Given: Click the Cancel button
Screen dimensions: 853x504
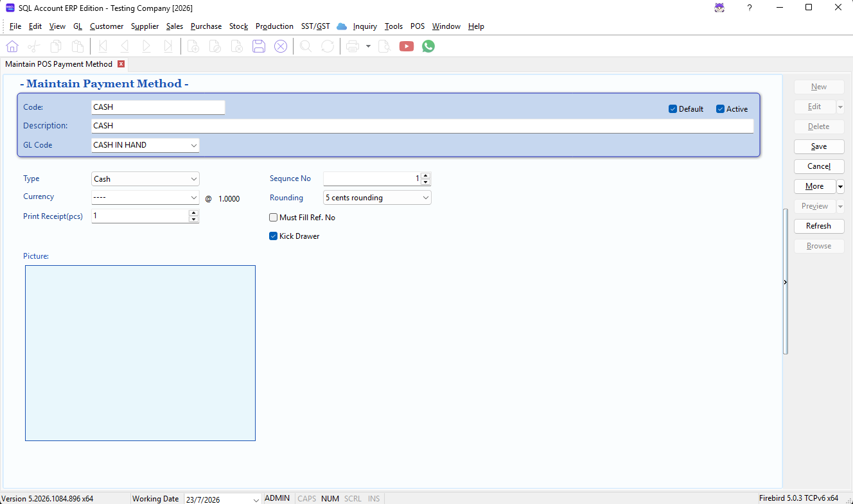Looking at the screenshot, I should [x=819, y=166].
